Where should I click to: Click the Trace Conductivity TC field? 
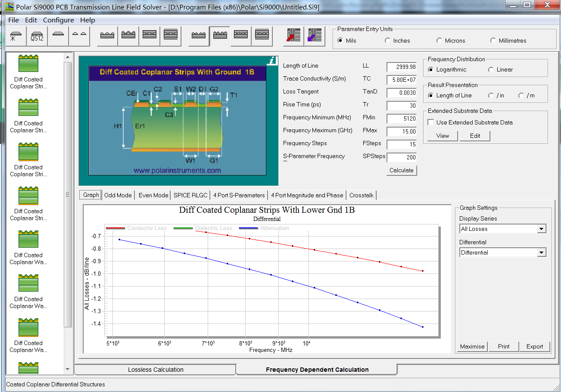click(x=402, y=80)
